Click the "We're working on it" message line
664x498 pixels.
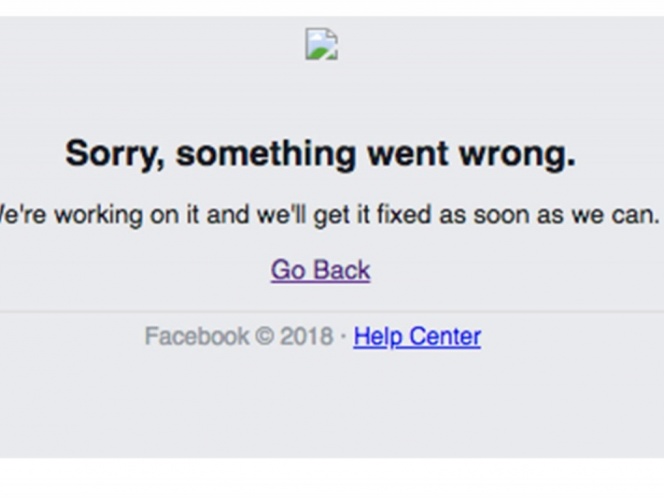pos(328,215)
